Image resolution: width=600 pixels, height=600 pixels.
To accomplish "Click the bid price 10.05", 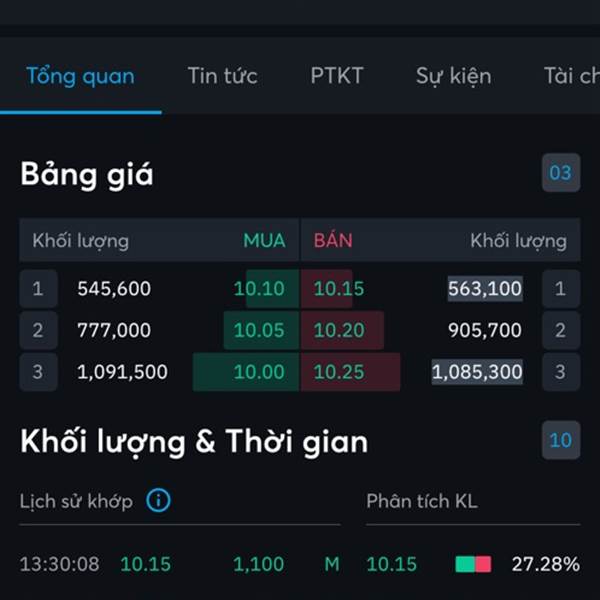I will click(259, 330).
